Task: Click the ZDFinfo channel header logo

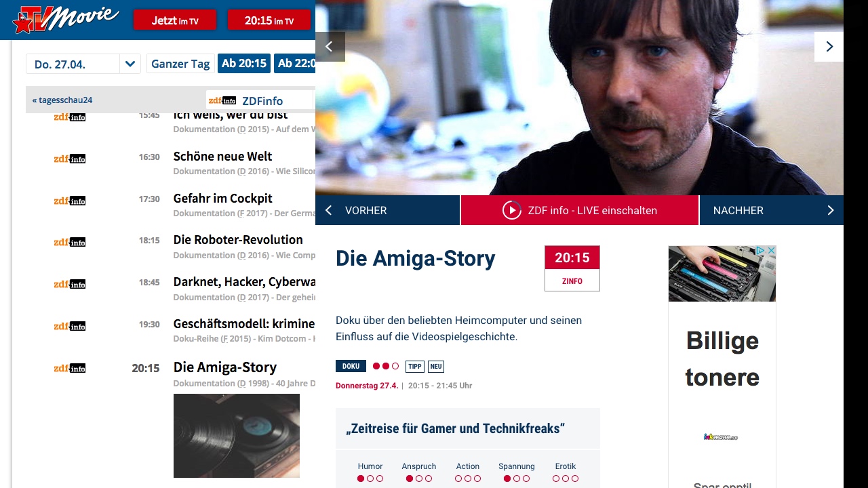Action: (222, 100)
